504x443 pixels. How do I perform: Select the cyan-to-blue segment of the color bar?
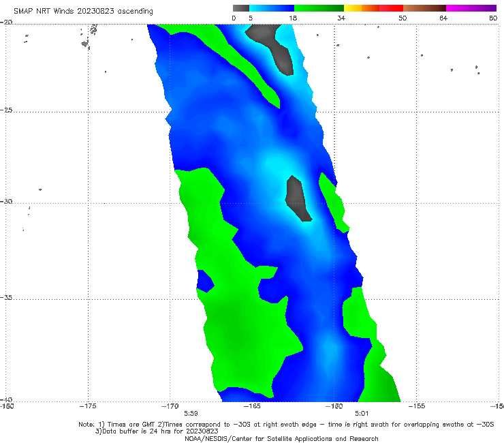click(272, 8)
